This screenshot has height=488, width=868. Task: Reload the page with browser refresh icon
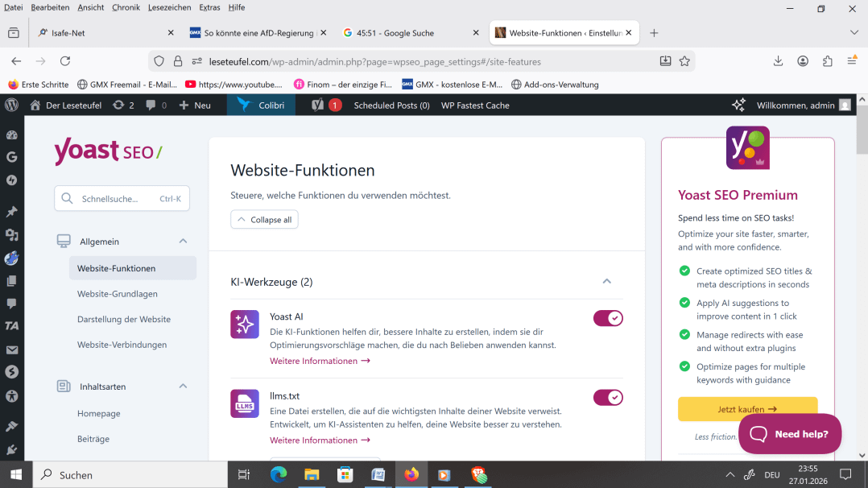pos(65,61)
